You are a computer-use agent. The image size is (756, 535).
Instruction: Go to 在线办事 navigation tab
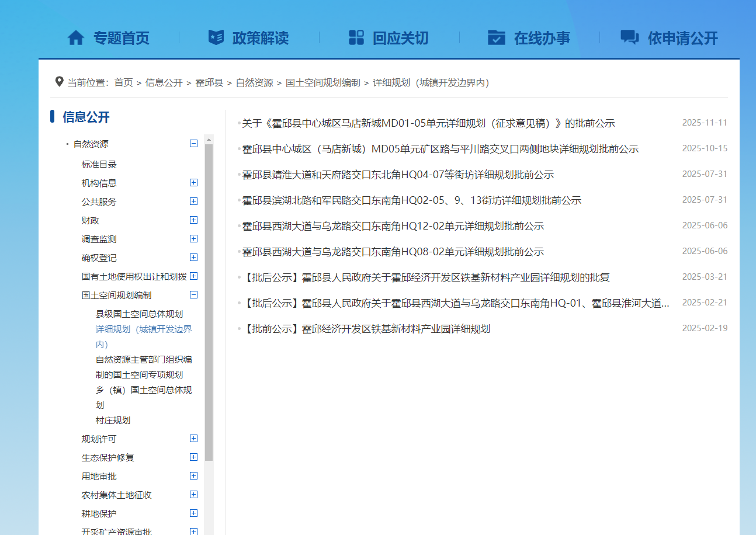[x=542, y=39]
